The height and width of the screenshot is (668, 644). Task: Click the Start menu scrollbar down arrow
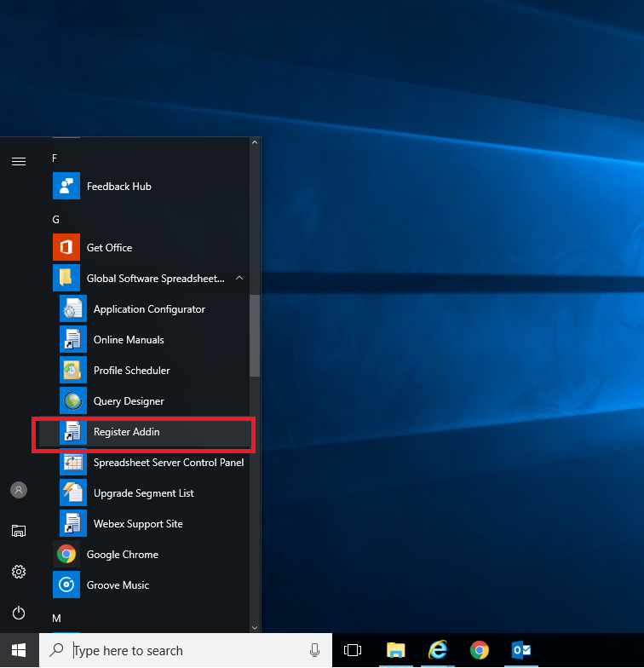click(254, 627)
